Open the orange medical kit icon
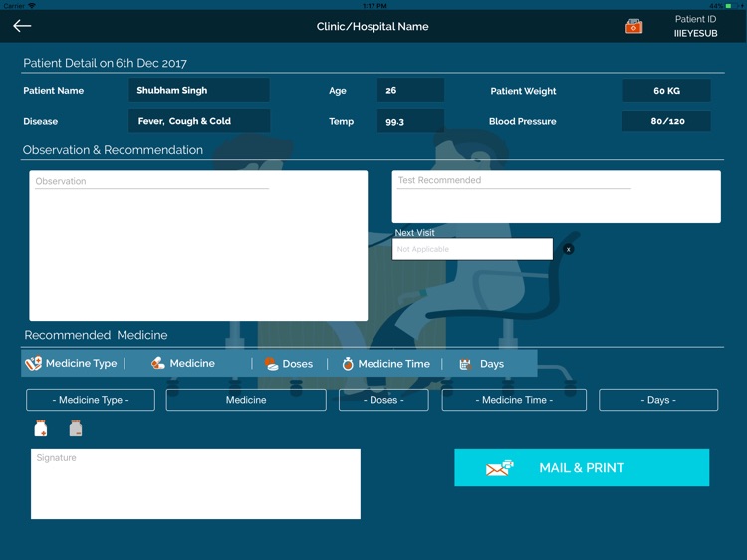Image resolution: width=747 pixels, height=560 pixels. tap(634, 26)
